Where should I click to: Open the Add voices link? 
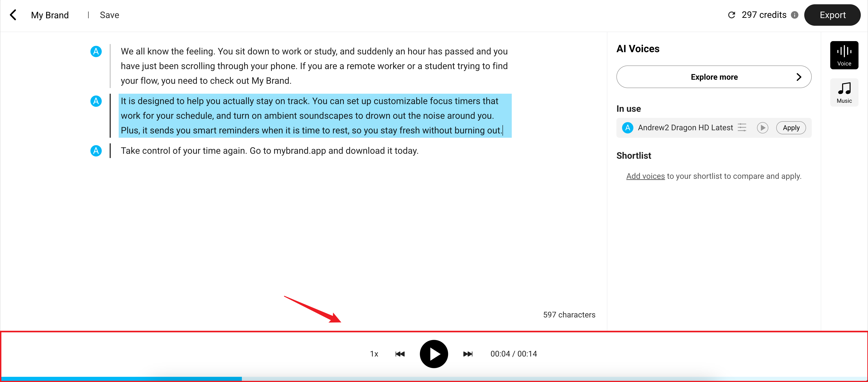645,176
